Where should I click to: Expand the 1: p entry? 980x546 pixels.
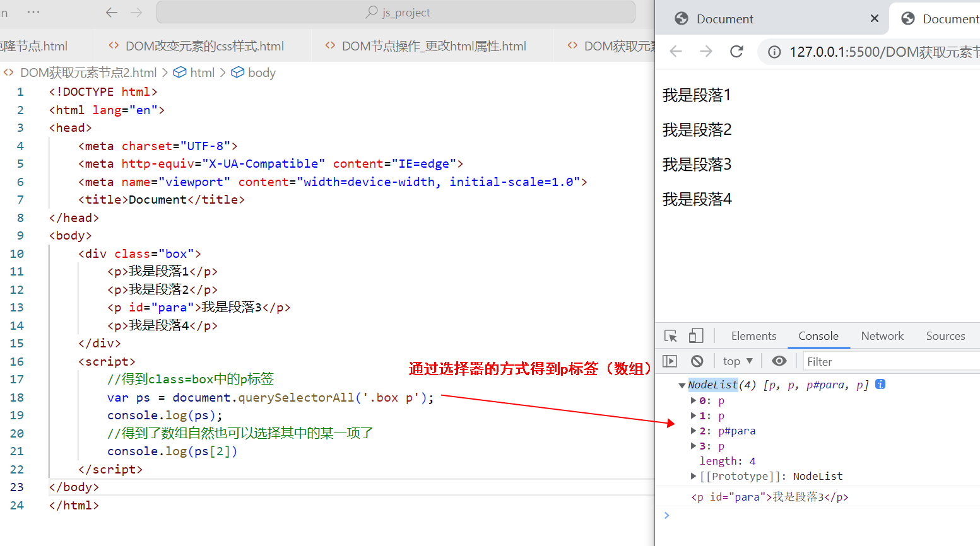[x=694, y=415]
